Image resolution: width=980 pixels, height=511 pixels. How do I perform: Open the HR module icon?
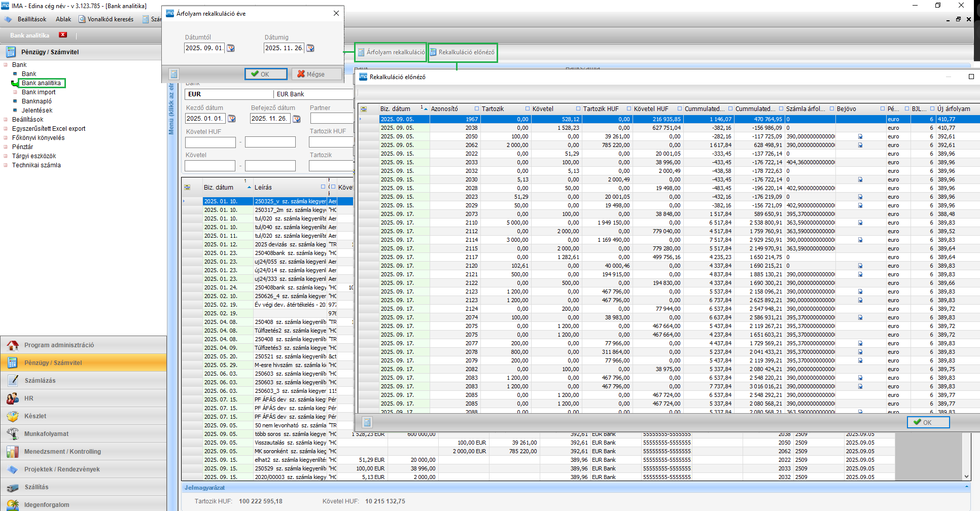tap(13, 398)
